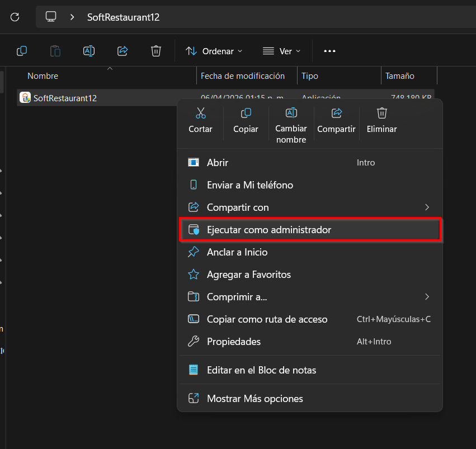The width and height of the screenshot is (476, 449).
Task: Expand the breadcrumb chevron before SoftRestaurant12
Action: tap(72, 17)
